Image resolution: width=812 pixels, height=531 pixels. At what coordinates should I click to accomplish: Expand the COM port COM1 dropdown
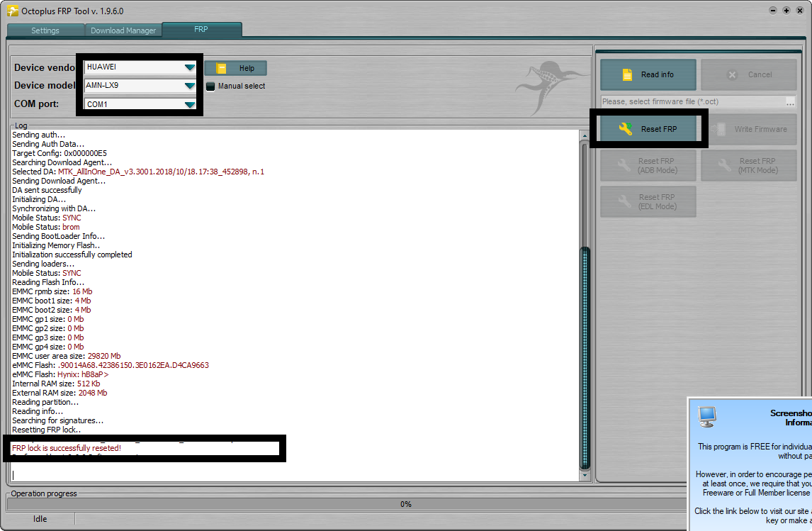point(189,104)
